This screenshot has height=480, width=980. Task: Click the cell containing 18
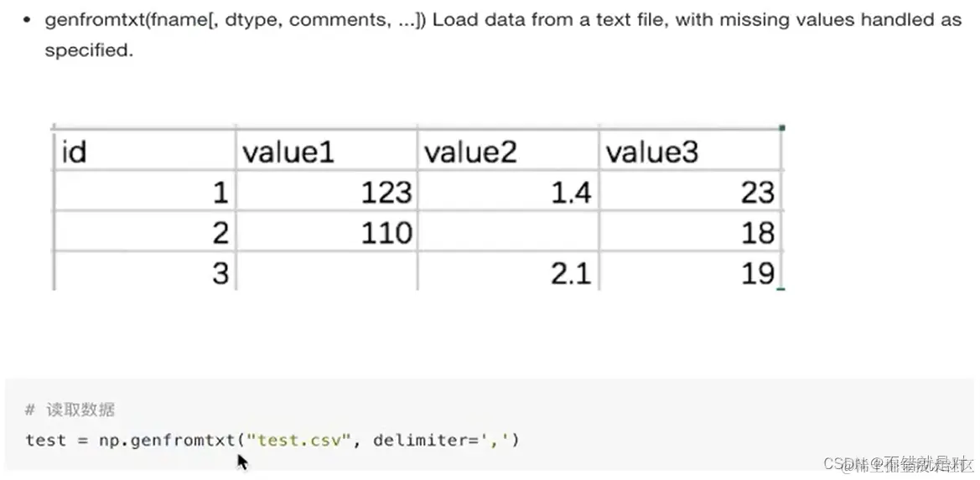pos(690,232)
